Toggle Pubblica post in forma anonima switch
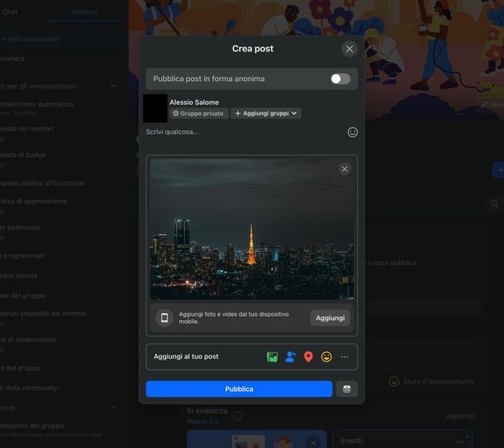Screen dimensions: 504x448 click(340, 79)
